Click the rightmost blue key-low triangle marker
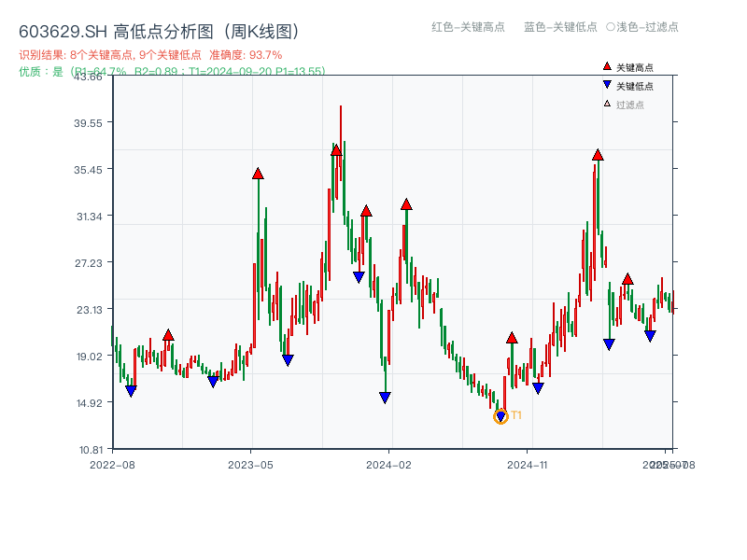Image resolution: width=747 pixels, height=560 pixels. tap(650, 333)
